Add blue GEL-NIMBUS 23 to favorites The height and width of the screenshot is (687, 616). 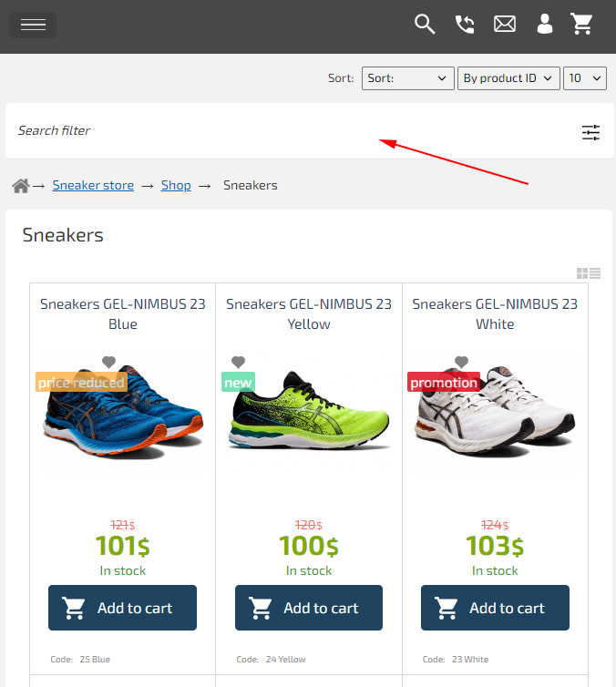108,362
